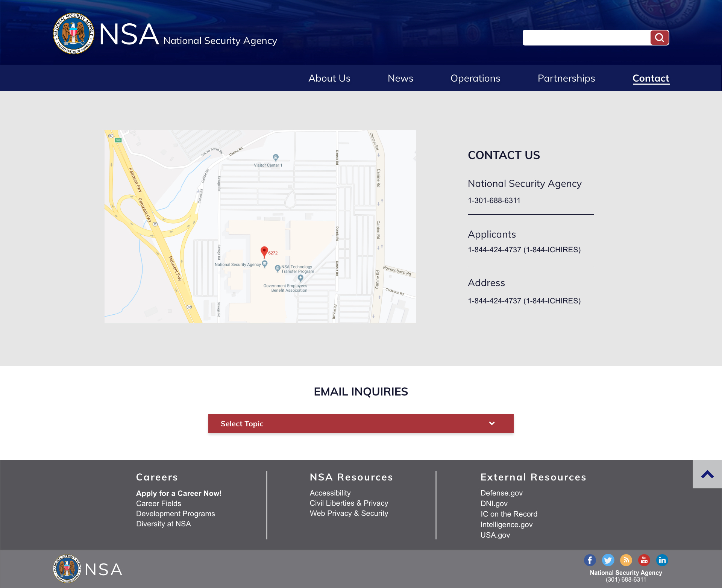Screen dimensions: 722x588
Task: Click the NSA seal logo in header
Action: [x=74, y=33]
